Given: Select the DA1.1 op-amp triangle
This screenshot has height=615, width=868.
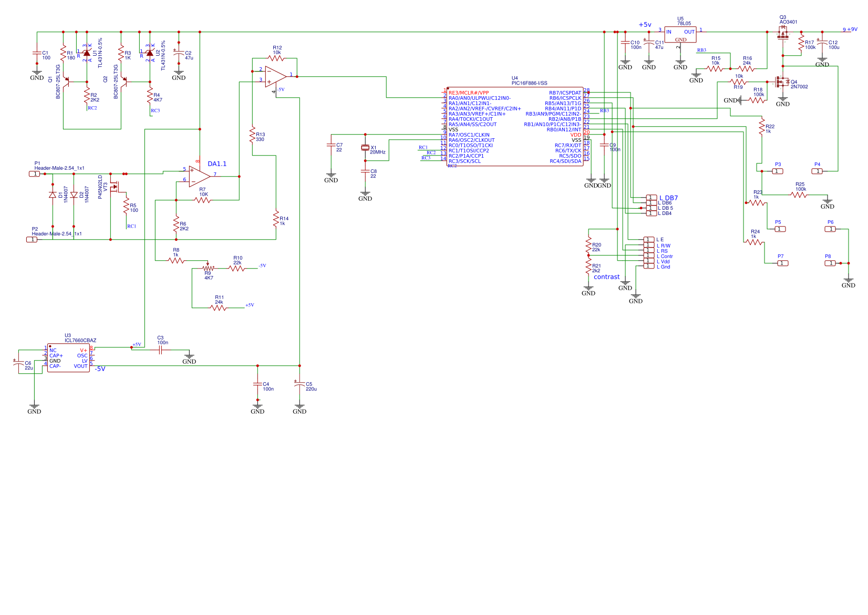Looking at the screenshot, I should [200, 176].
